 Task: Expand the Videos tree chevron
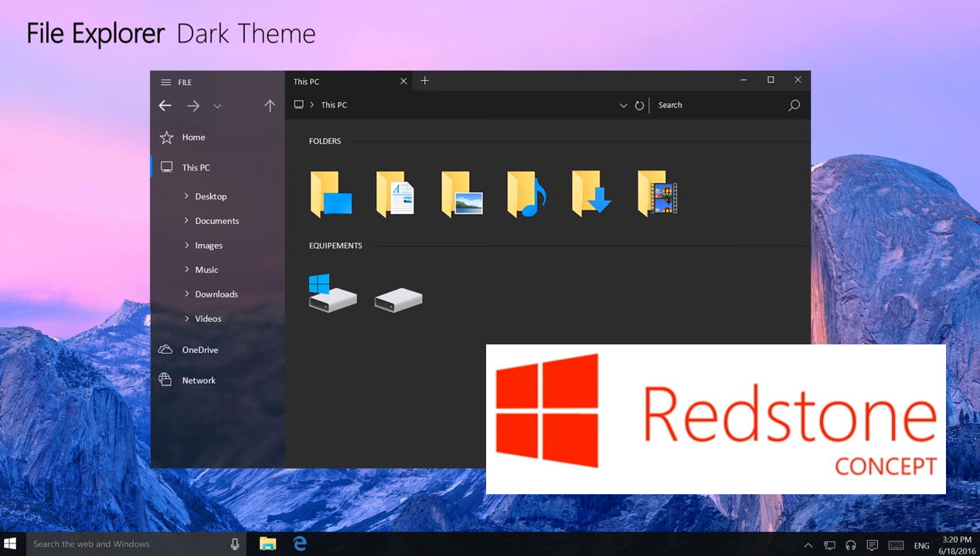pyautogui.click(x=187, y=318)
